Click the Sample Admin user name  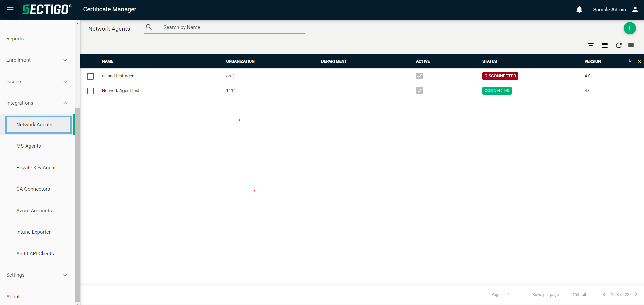point(609,10)
